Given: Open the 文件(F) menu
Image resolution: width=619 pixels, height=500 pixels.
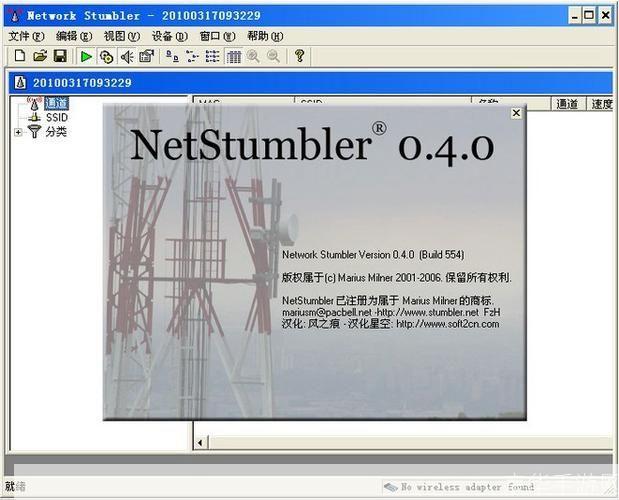Looking at the screenshot, I should 26,36.
